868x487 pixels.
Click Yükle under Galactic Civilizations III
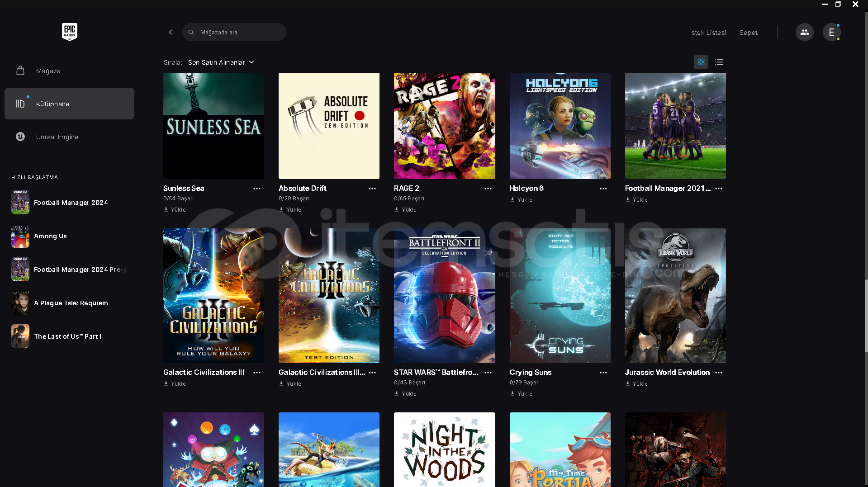pyautogui.click(x=175, y=384)
